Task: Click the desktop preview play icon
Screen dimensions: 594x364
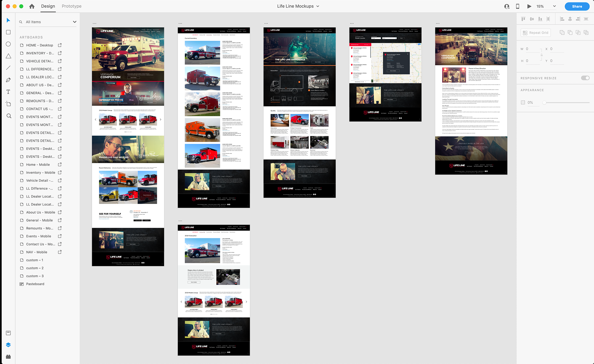Action: coord(529,6)
